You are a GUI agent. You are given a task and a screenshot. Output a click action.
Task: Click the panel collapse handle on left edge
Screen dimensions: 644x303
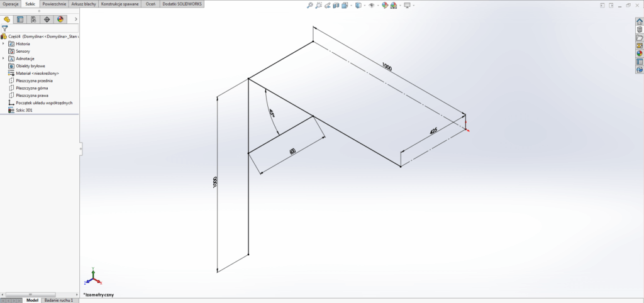click(x=81, y=148)
